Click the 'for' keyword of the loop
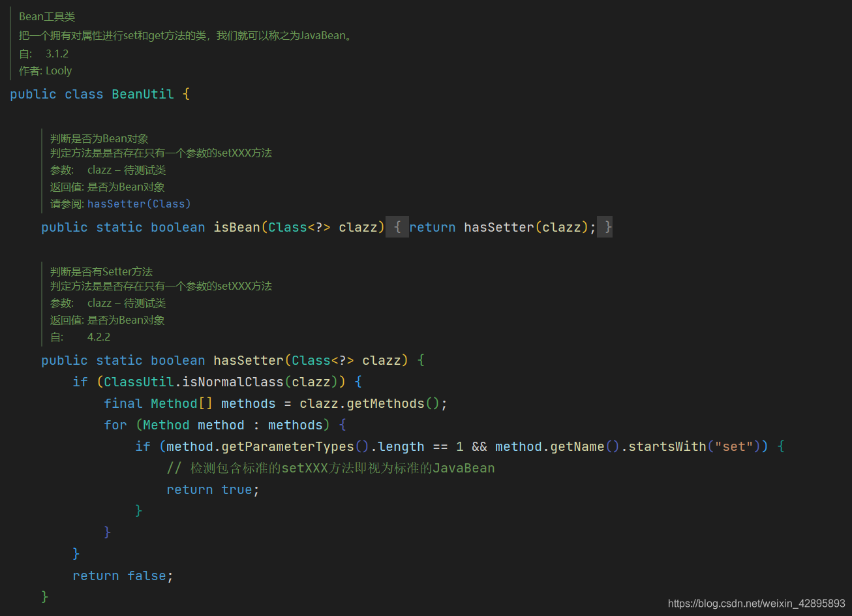The height and width of the screenshot is (616, 852). pos(115,425)
